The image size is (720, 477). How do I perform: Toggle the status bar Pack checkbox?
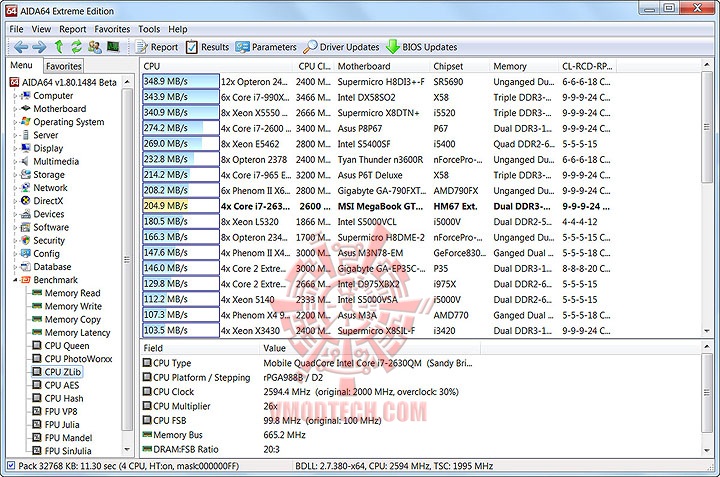point(11,466)
